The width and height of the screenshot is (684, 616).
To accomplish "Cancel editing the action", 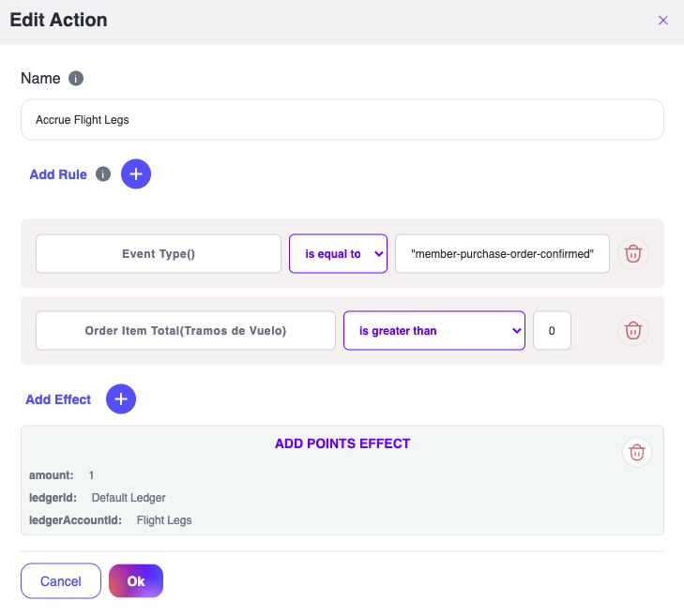I will pyautogui.click(x=61, y=581).
